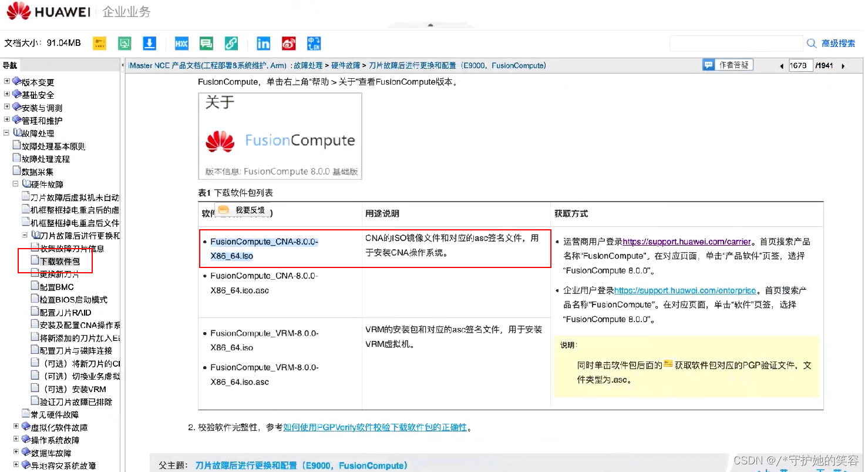This screenshot has width=868, height=472.
Task: Open the PGPVerify verification guide link
Action: (375, 427)
